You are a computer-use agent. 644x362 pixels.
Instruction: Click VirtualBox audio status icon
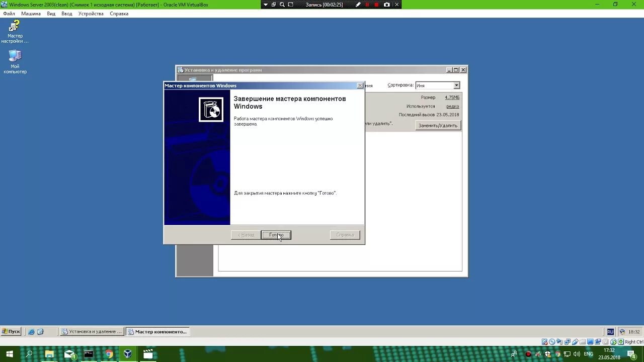pos(559,342)
